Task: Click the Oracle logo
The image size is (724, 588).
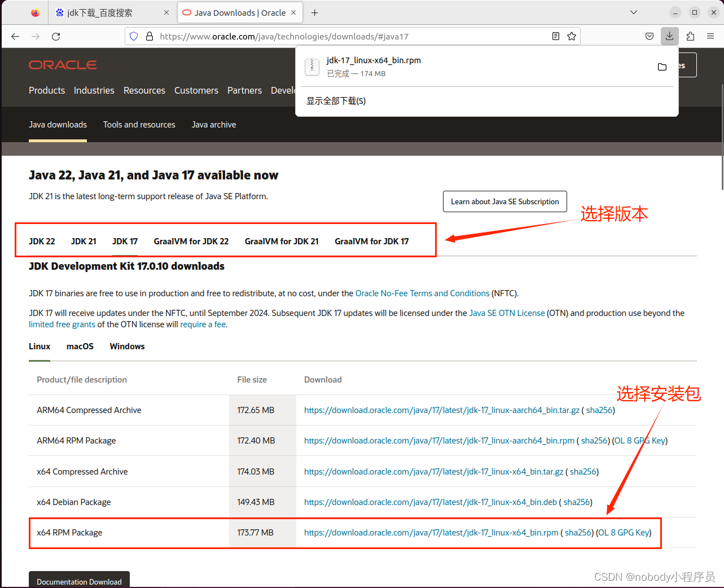Action: (x=63, y=65)
